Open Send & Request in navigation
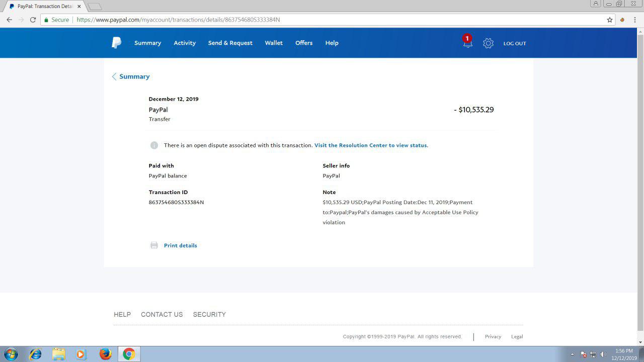This screenshot has height=362, width=644. click(230, 43)
